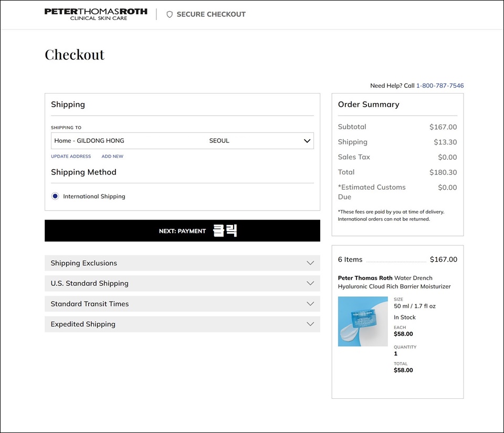Viewport: 504px width, 433px height.
Task: Click the International Shipping label text
Action: click(94, 196)
